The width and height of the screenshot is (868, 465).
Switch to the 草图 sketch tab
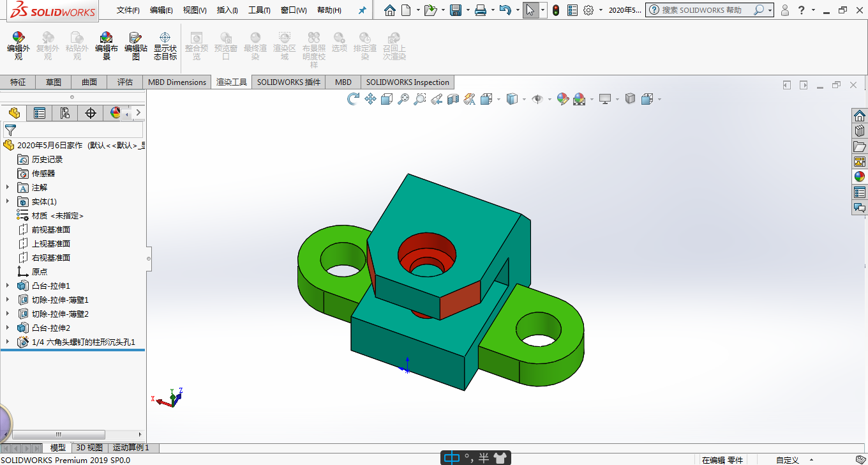point(54,82)
